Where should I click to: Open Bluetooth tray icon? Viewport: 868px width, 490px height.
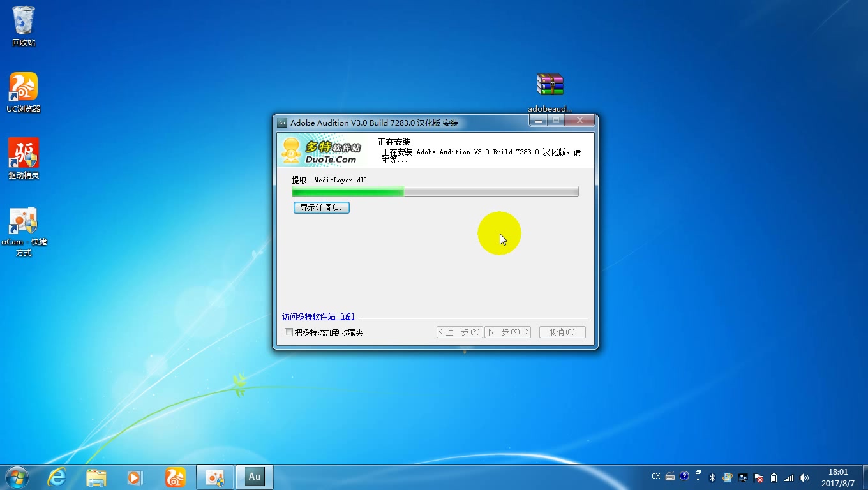pyautogui.click(x=713, y=477)
